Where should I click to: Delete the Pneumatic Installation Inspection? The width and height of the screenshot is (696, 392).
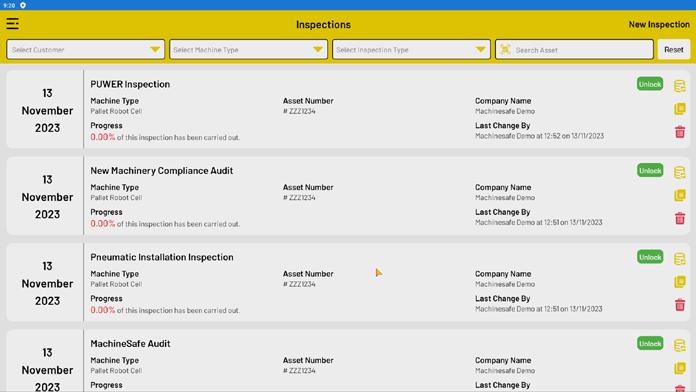point(680,305)
